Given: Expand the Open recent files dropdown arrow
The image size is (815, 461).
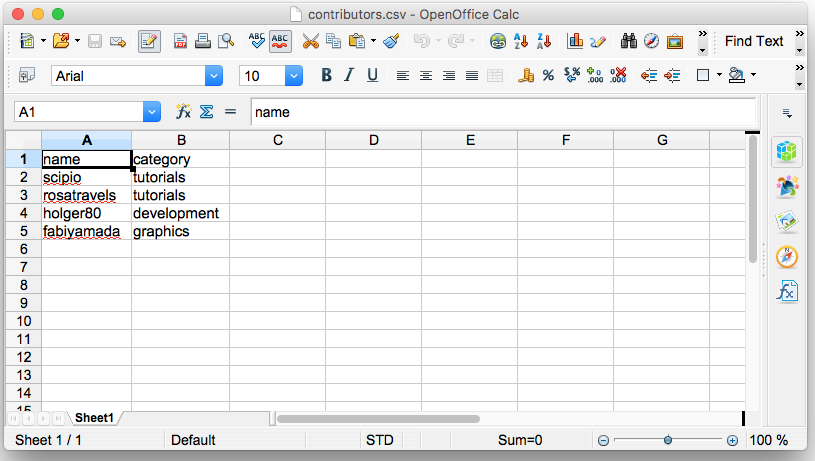Looking at the screenshot, I should pyautogui.click(x=77, y=41).
